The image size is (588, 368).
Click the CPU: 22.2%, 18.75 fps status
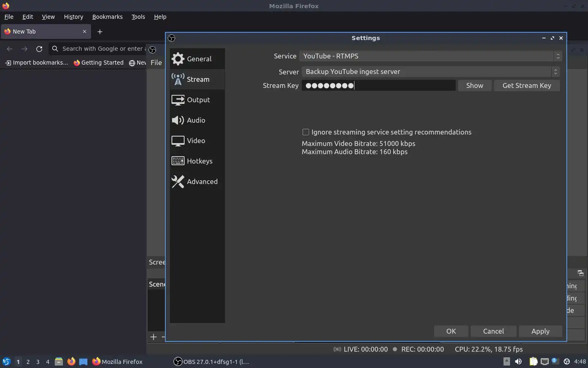[x=489, y=349]
